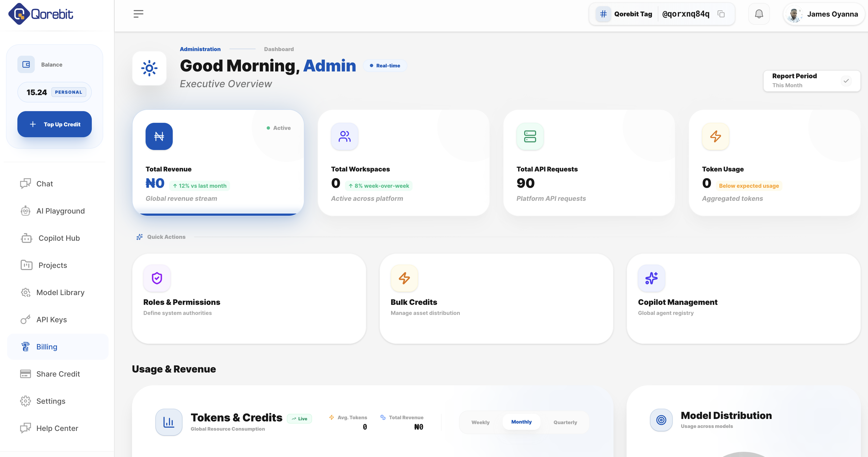Click the 15.24 balance value
The width and height of the screenshot is (868, 457).
point(37,92)
